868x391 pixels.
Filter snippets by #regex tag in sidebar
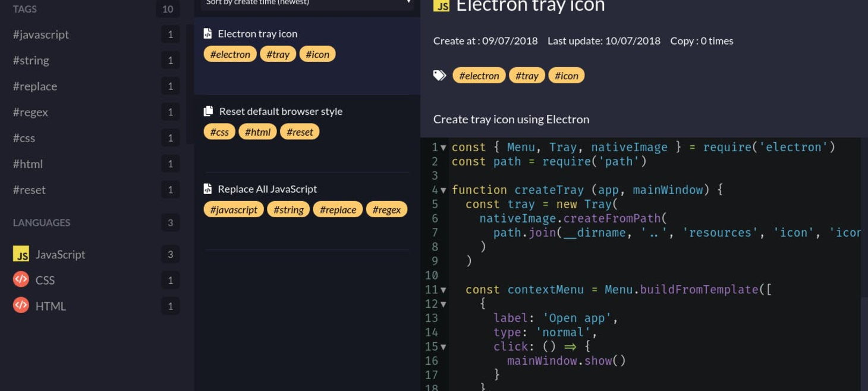30,112
